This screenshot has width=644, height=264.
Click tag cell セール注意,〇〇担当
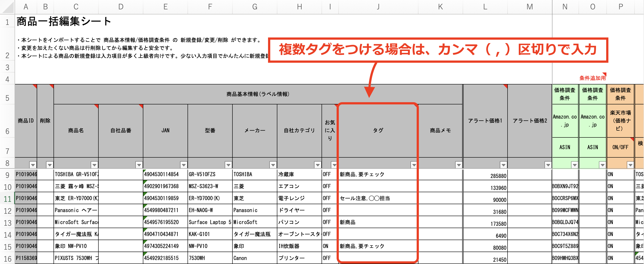(x=365, y=198)
